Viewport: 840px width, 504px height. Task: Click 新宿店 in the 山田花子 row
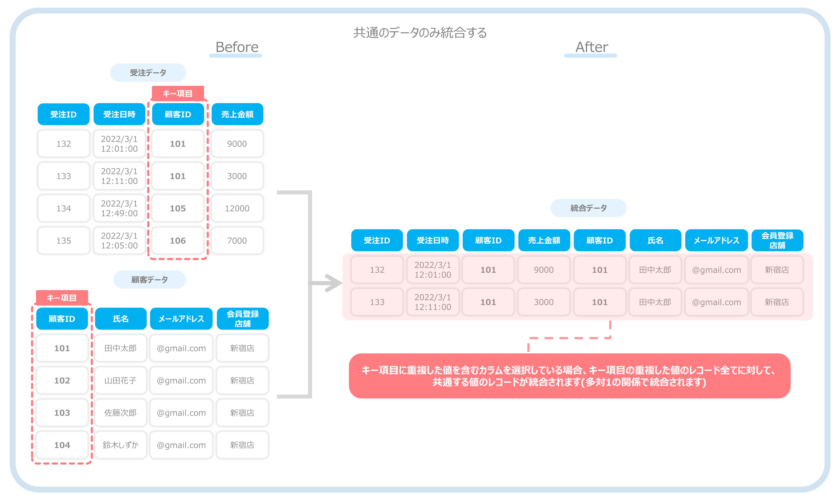click(x=242, y=380)
